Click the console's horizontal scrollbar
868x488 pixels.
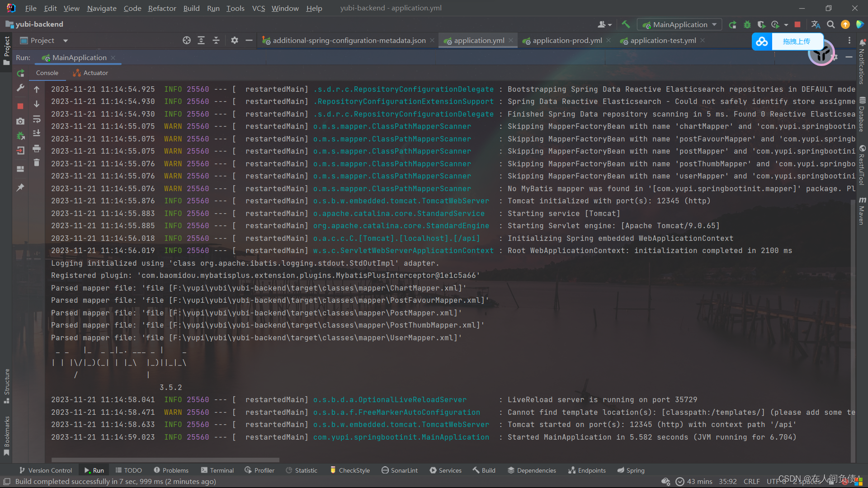click(165, 460)
